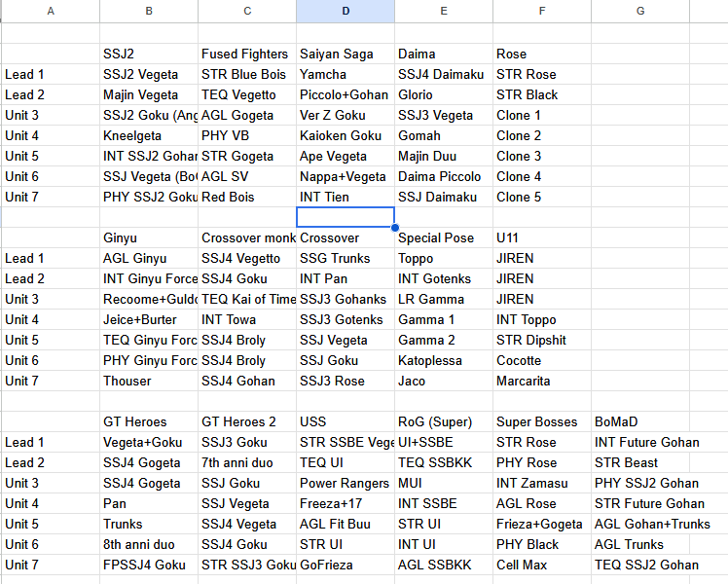The width and height of the screenshot is (728, 584).
Task: Select the 'PHY VB' cell
Action: pyautogui.click(x=247, y=135)
